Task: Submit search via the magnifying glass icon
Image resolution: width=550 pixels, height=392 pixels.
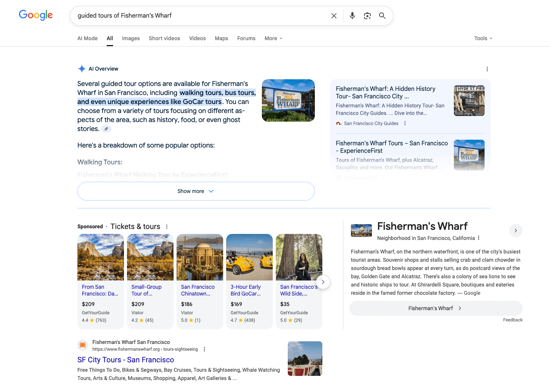Action: (382, 15)
